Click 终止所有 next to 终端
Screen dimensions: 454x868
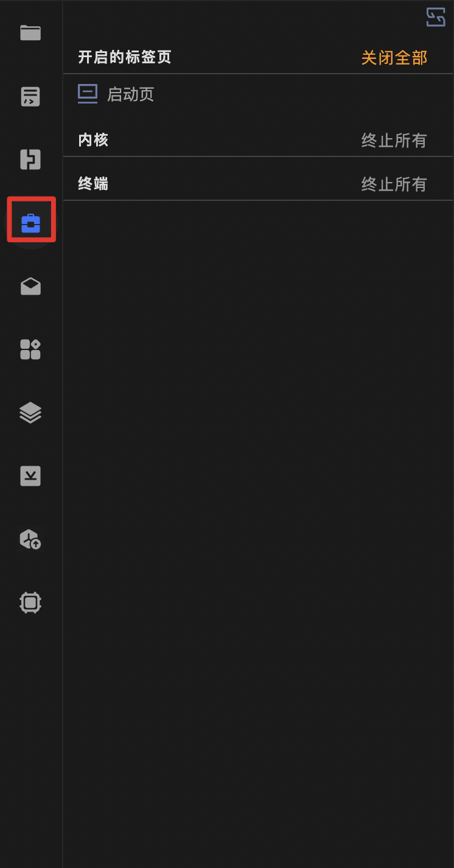(394, 184)
